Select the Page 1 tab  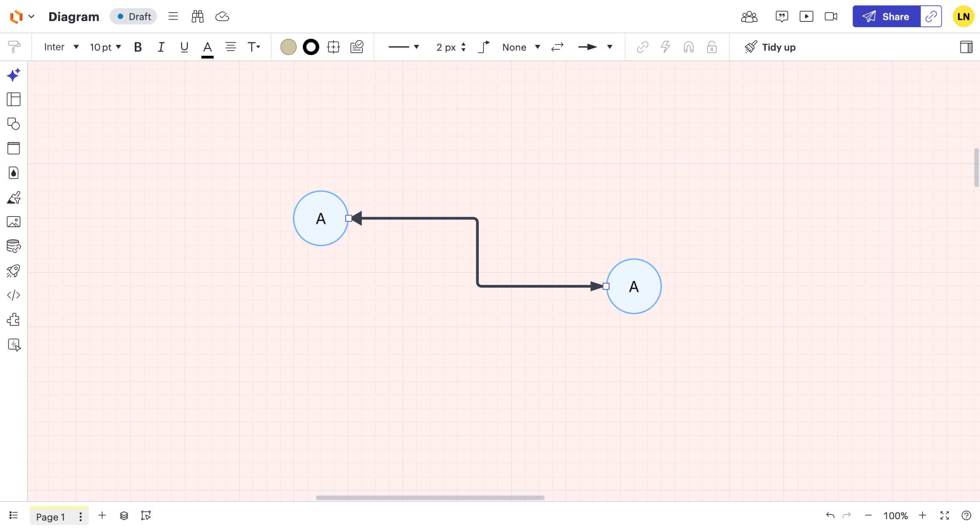tap(51, 517)
